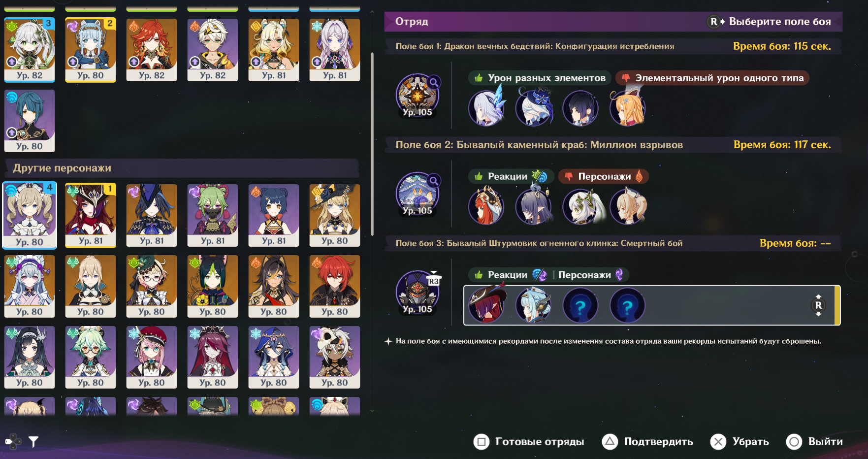The width and height of the screenshot is (868, 459).
Task: Click the first empty question-mark team slot
Action: pyautogui.click(x=580, y=306)
